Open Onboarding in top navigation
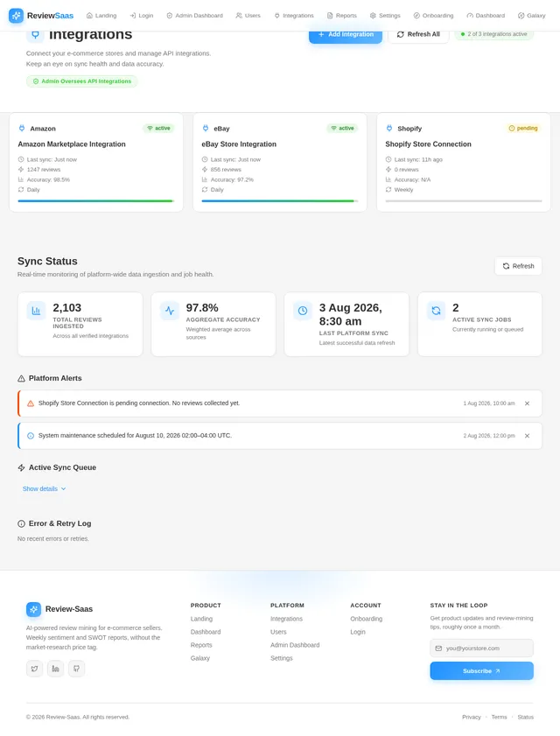The width and height of the screenshot is (560, 736). pyautogui.click(x=434, y=16)
